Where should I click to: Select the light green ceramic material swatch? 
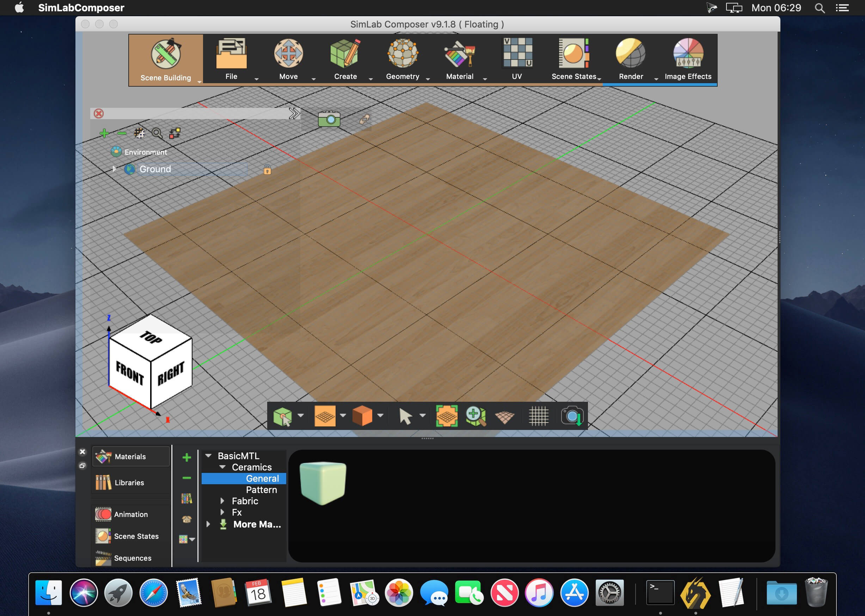click(323, 483)
